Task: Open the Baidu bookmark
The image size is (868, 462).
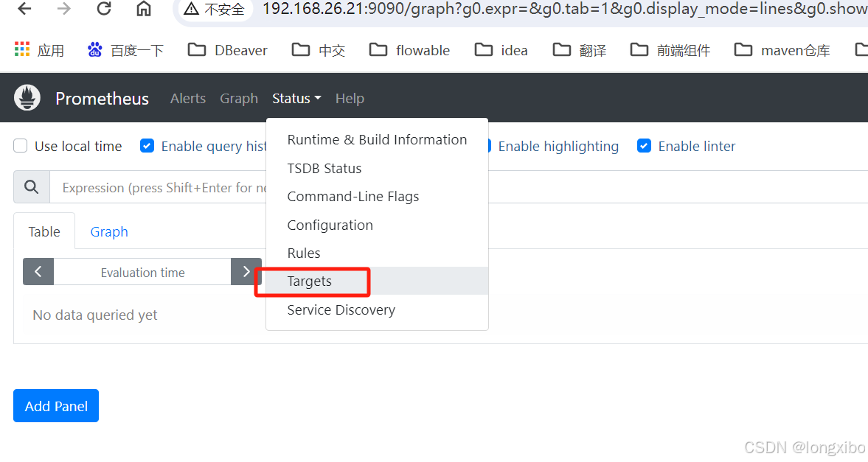Action: coord(125,50)
